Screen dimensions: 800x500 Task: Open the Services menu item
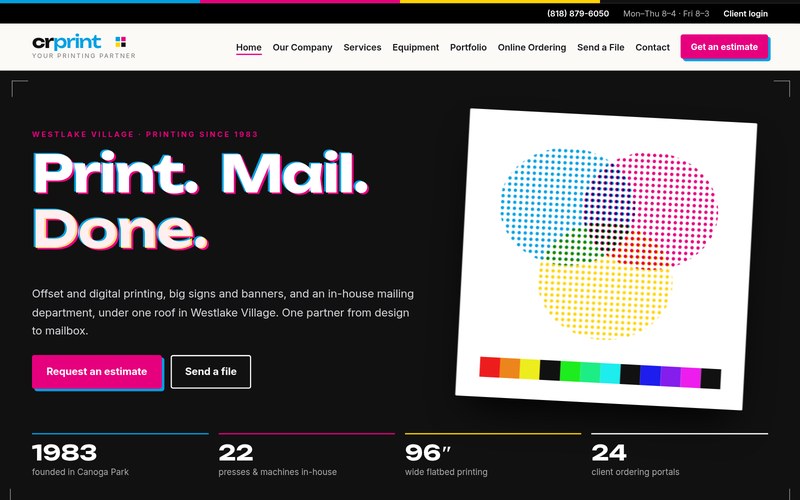(x=362, y=47)
